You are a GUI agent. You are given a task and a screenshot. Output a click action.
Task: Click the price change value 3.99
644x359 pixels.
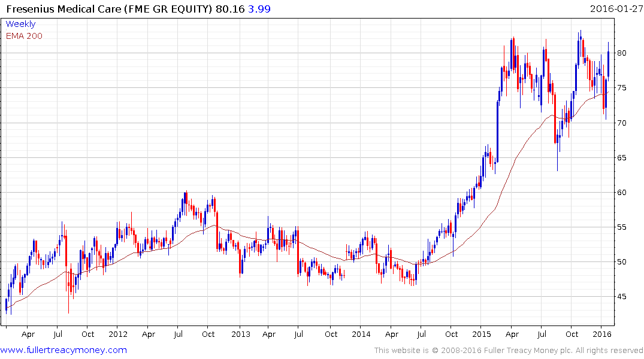pos(259,9)
